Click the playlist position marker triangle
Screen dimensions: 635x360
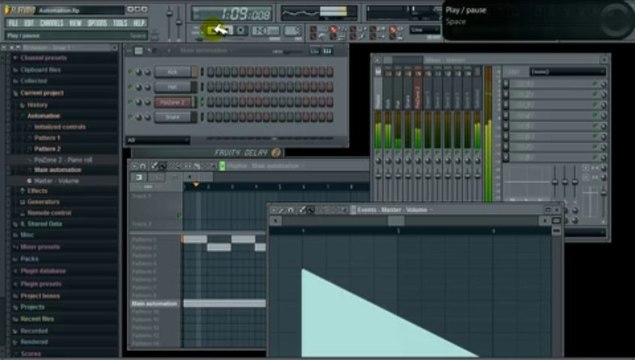(x=196, y=185)
